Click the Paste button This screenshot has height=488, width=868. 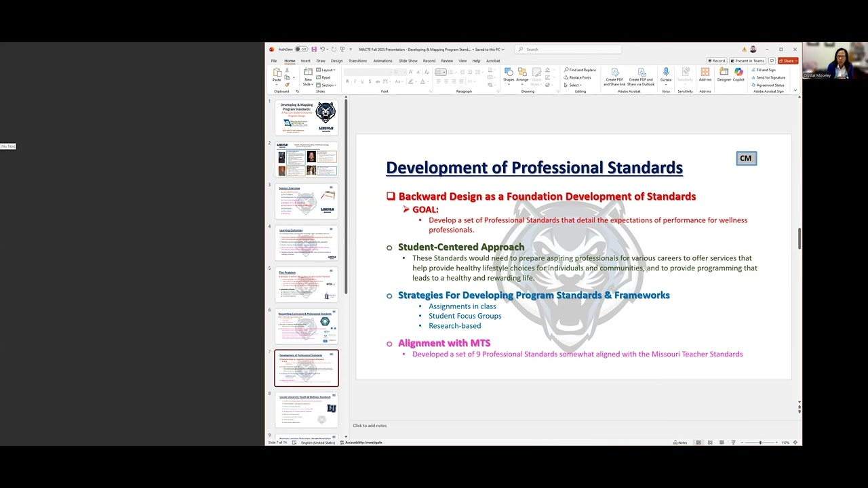coord(277,75)
